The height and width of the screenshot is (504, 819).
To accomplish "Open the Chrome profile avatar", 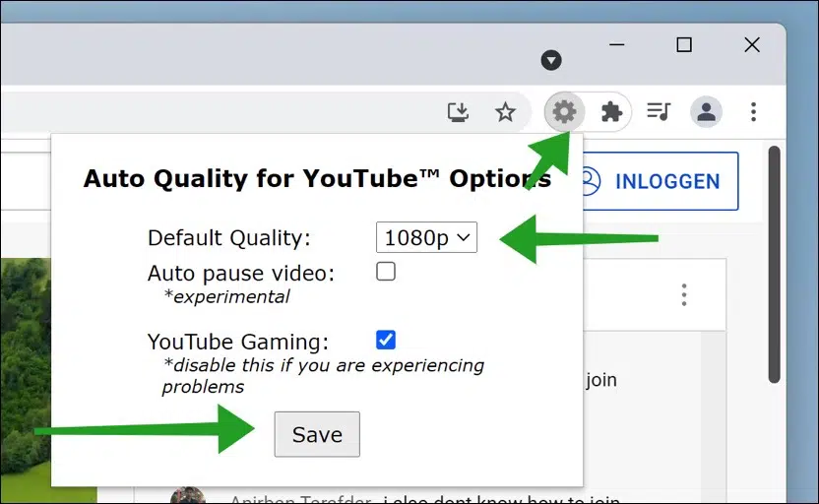I will coord(706,112).
